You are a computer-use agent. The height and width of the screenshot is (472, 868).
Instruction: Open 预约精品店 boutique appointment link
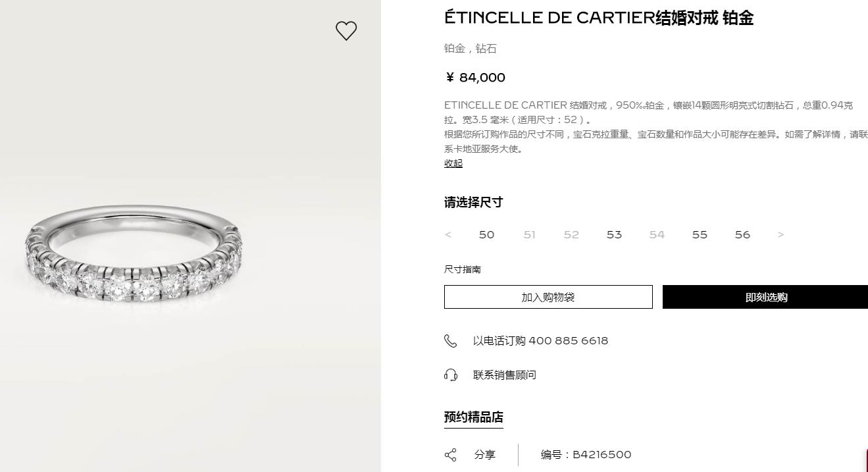(x=474, y=417)
